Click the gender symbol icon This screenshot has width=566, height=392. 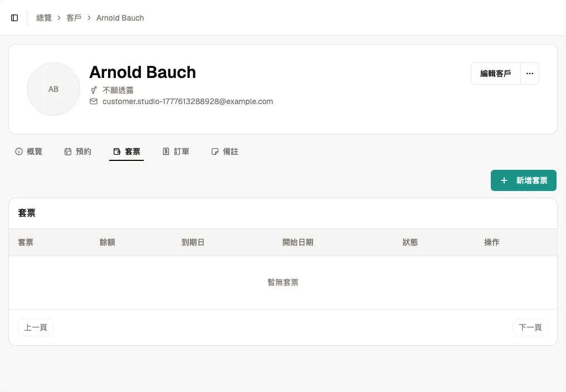[94, 90]
